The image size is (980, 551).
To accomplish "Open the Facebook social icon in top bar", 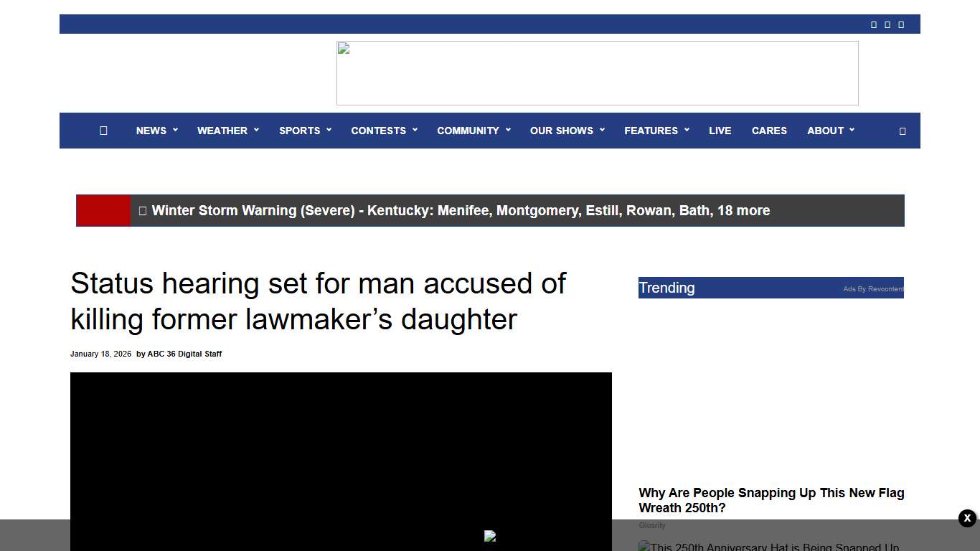I will click(874, 24).
